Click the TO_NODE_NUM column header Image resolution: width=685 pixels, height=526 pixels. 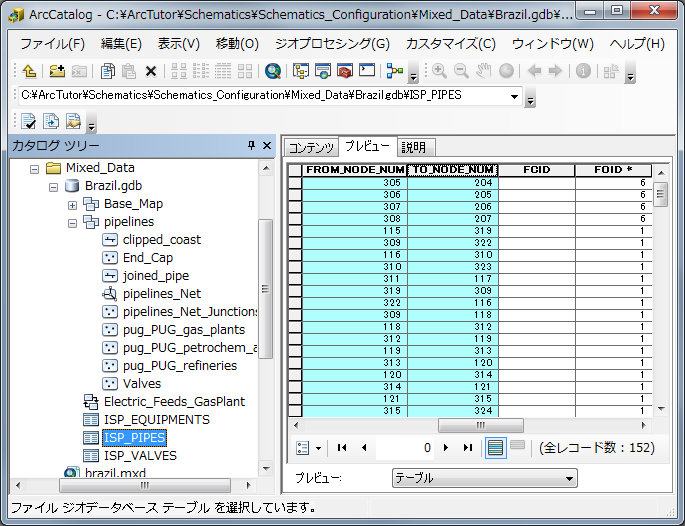point(453,170)
